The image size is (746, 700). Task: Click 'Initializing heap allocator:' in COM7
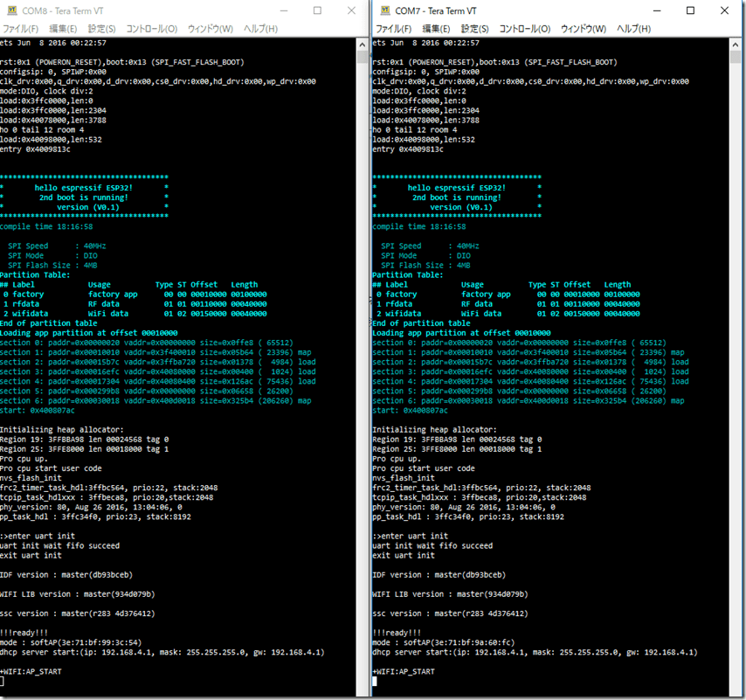coord(434,429)
